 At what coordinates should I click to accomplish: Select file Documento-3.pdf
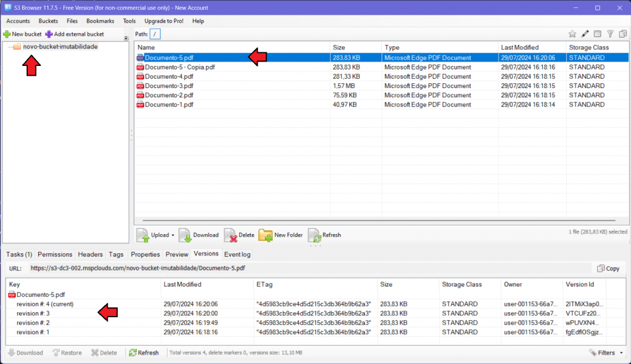click(381, 86)
